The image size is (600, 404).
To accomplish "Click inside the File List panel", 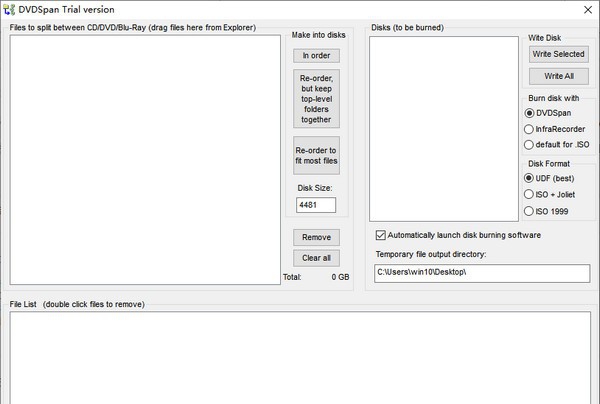I will point(300,358).
